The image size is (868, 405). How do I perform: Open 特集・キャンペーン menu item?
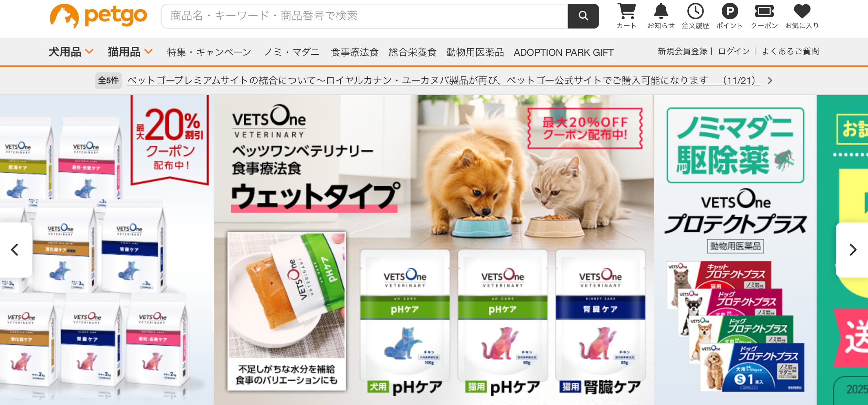pos(209,52)
